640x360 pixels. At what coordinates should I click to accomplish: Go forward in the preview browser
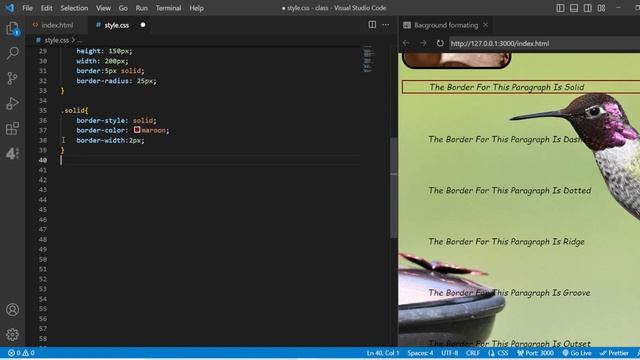pyautogui.click(x=423, y=43)
